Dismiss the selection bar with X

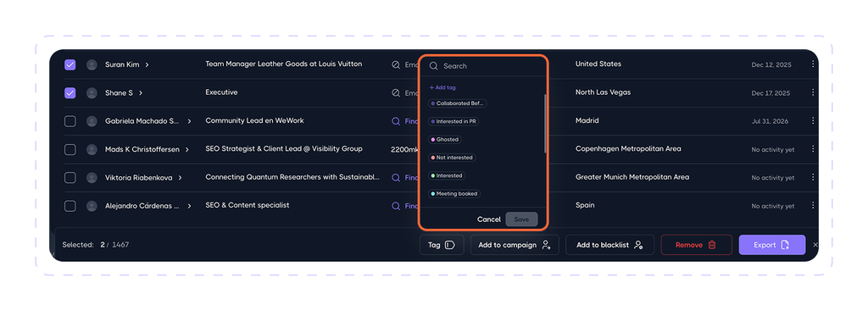815,245
